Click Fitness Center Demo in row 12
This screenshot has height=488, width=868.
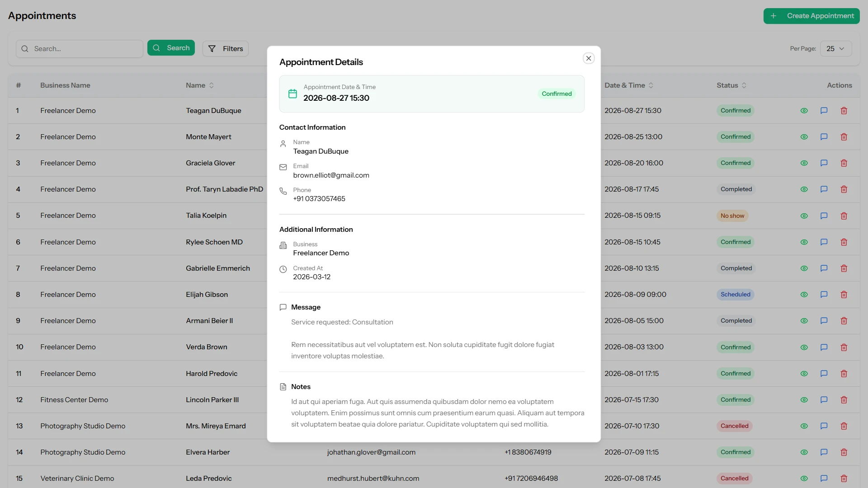[x=74, y=400]
